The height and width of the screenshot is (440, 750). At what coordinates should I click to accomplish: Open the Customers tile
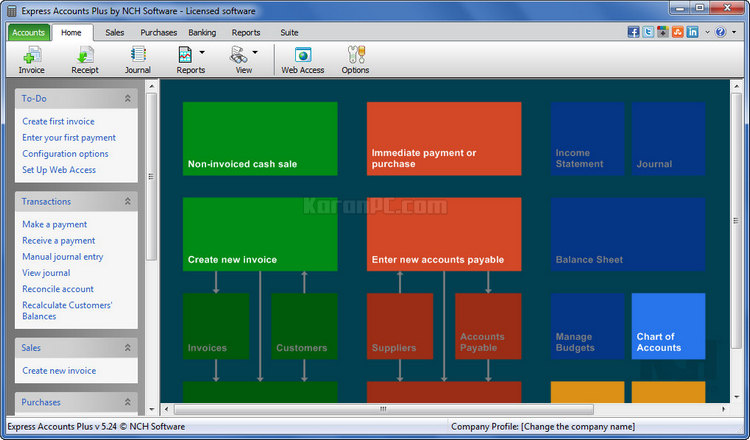(304, 326)
